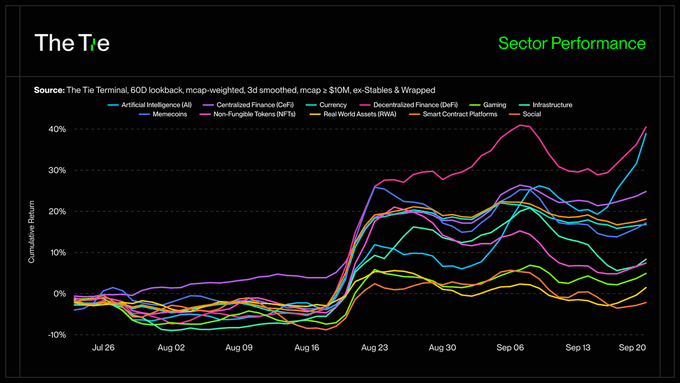Image resolution: width=680 pixels, height=383 pixels.
Task: Click the Aug 02 date label
Action: coord(171,347)
